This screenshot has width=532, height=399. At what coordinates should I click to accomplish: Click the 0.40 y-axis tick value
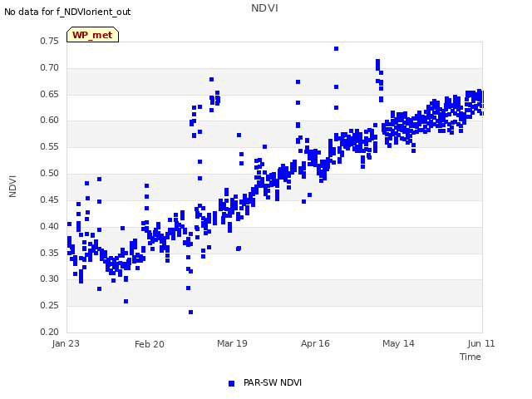coord(50,226)
